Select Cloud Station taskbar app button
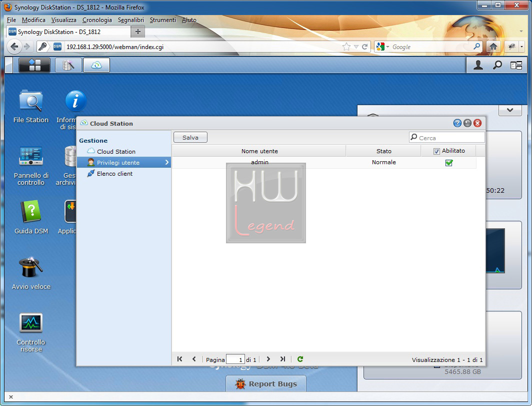 (96, 65)
